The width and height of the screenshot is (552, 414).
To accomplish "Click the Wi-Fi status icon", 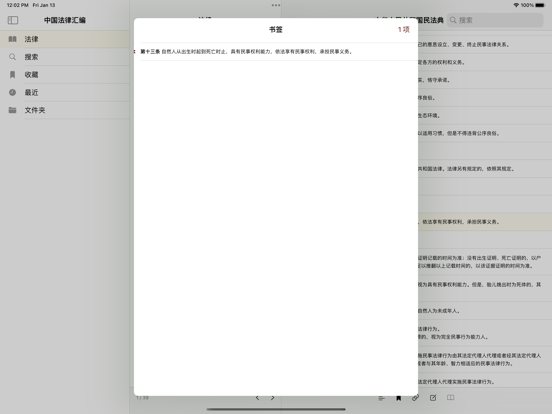I will [x=516, y=5].
